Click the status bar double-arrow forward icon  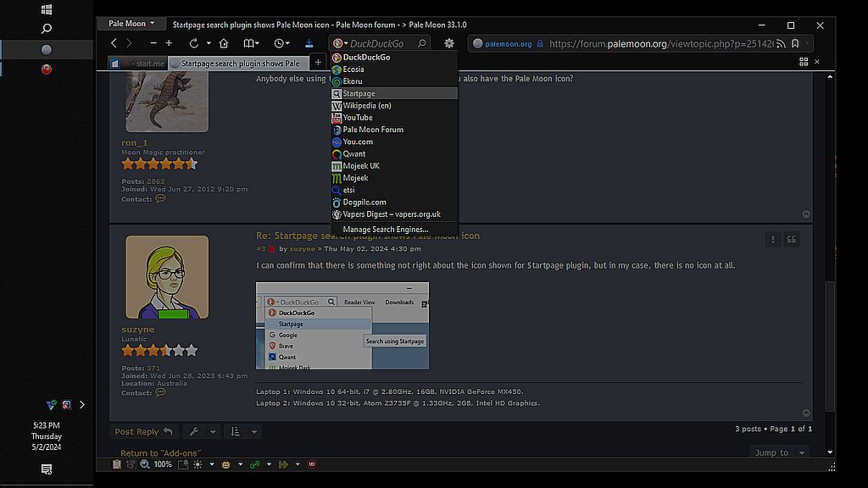[x=283, y=465]
